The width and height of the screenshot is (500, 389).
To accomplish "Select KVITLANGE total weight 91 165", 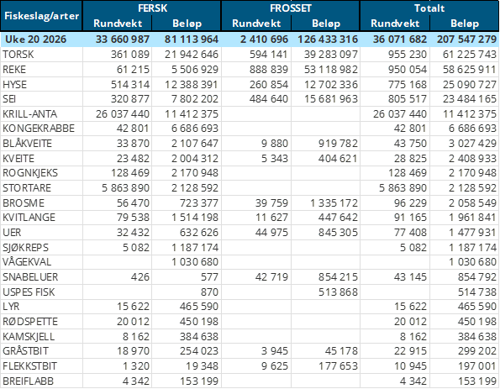I will pyautogui.click(x=410, y=217).
